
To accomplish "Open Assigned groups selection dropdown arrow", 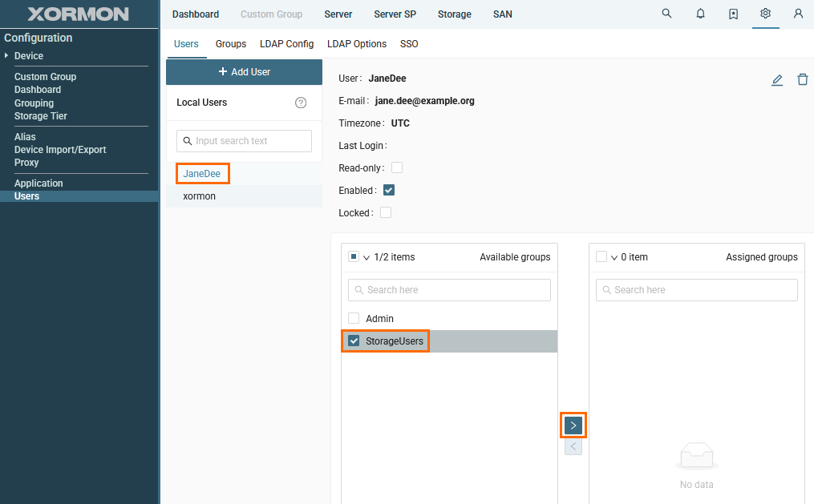I will click(614, 258).
